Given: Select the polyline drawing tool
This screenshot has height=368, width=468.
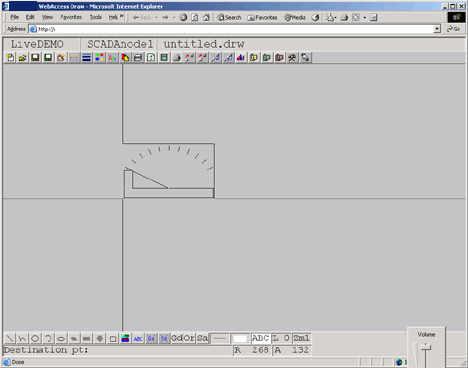Looking at the screenshot, I should click(22, 339).
